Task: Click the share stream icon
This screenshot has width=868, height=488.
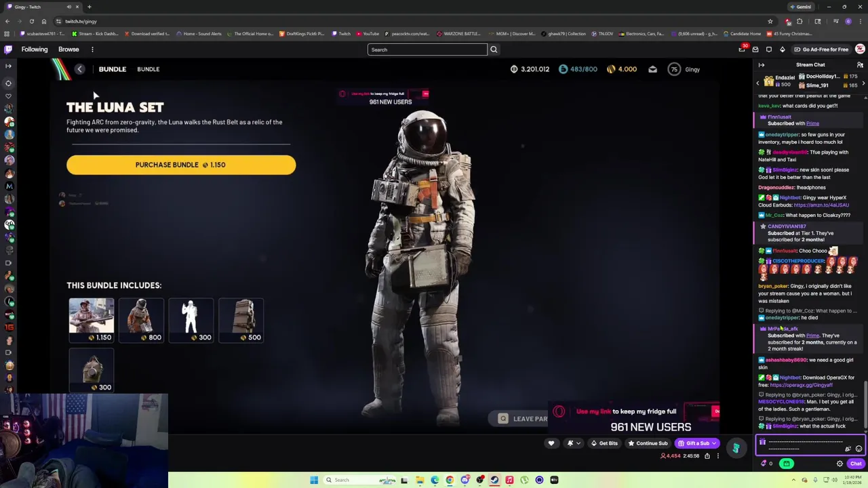Action: coord(707,456)
